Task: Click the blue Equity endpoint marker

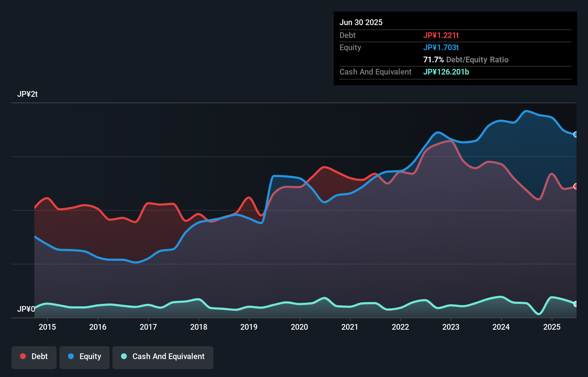Action: tap(575, 134)
